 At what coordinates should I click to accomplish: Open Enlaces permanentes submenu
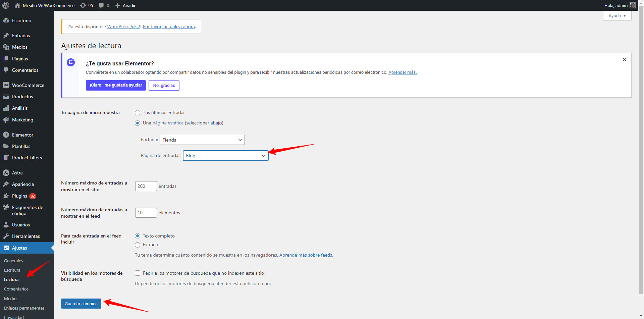pos(24,308)
